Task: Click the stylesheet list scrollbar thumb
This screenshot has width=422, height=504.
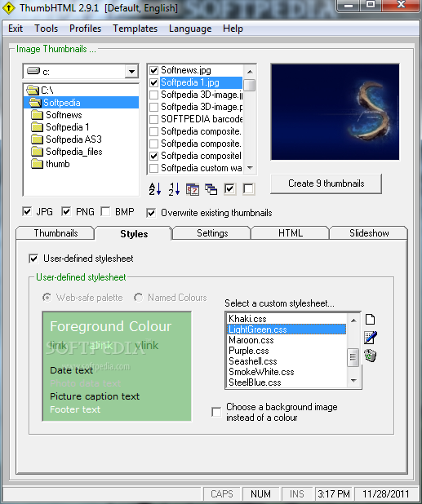Action: 353,357
